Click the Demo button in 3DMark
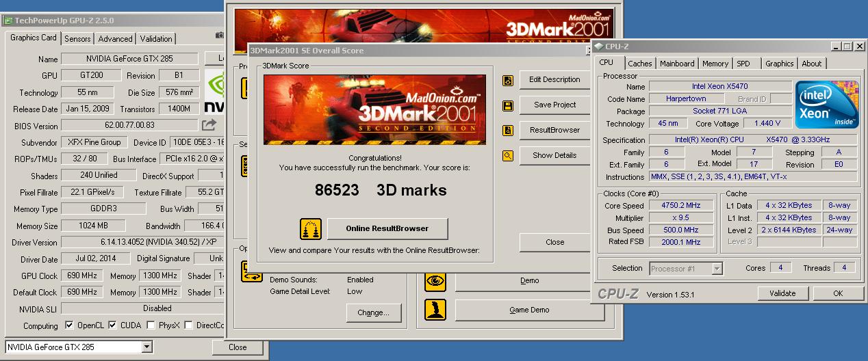This screenshot has height=361, width=868. tap(530, 281)
